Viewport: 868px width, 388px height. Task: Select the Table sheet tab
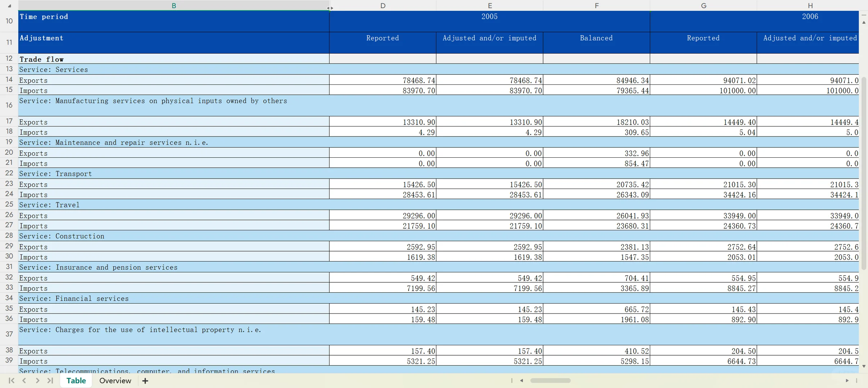pos(76,380)
